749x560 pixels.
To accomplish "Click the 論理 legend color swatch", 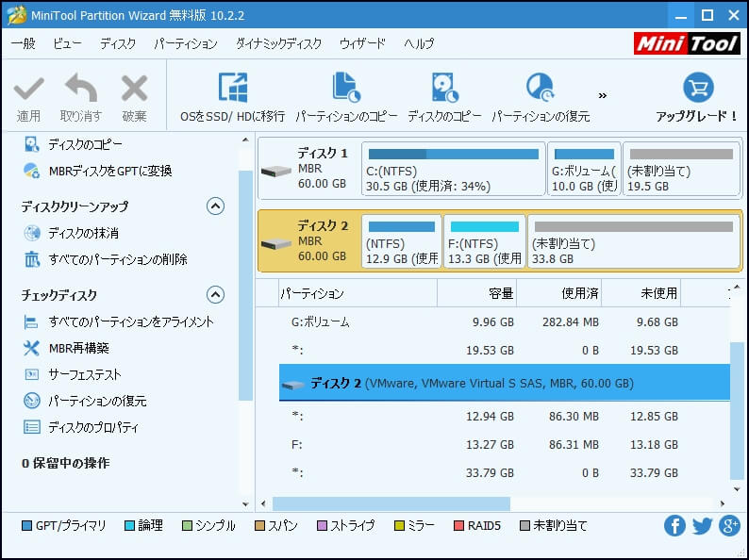I will click(x=129, y=526).
